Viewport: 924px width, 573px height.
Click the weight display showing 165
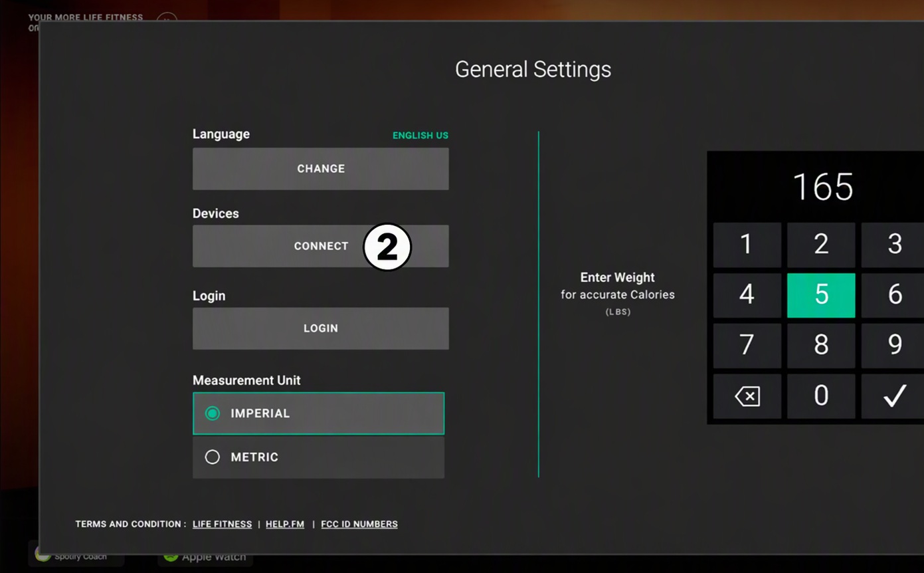coord(822,187)
